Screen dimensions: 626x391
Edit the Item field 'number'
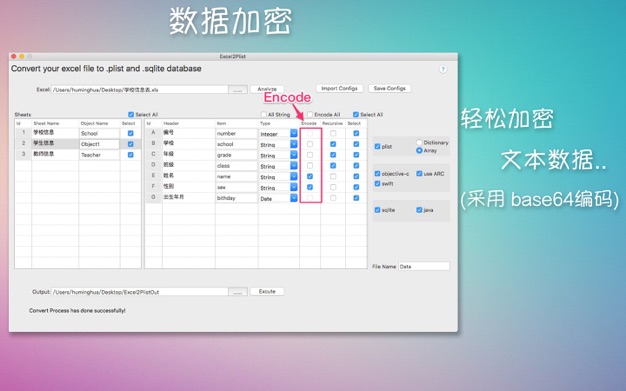pos(236,133)
